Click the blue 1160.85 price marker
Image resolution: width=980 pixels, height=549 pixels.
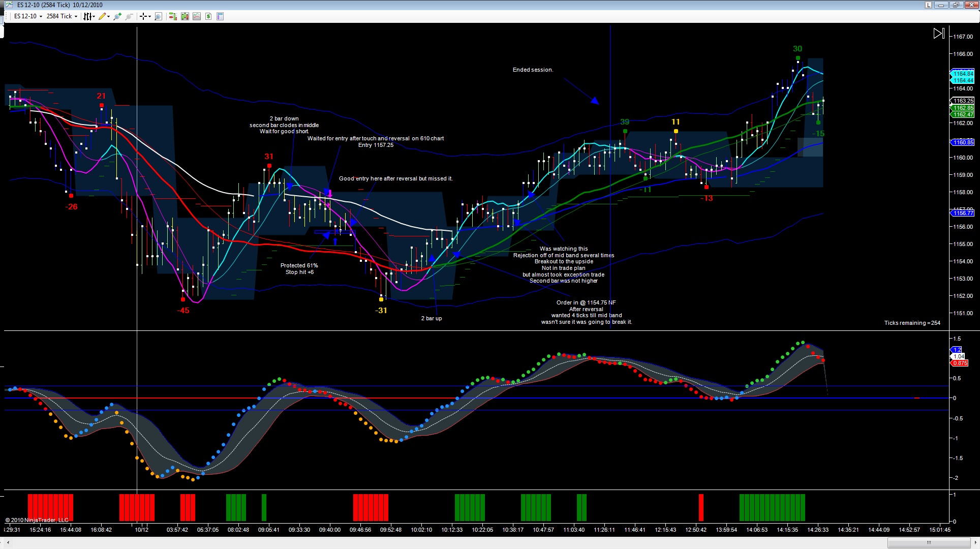pyautogui.click(x=962, y=142)
